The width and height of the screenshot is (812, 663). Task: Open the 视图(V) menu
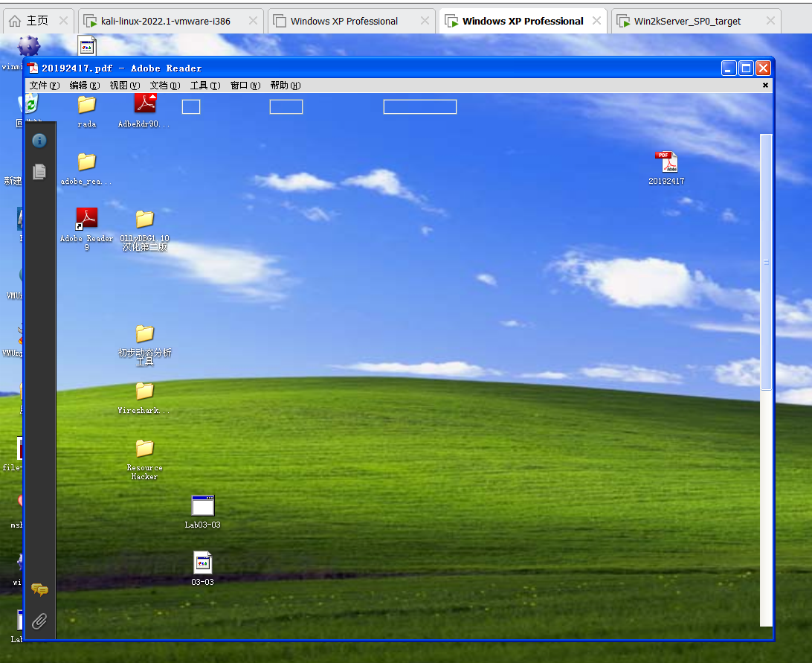pyautogui.click(x=125, y=86)
